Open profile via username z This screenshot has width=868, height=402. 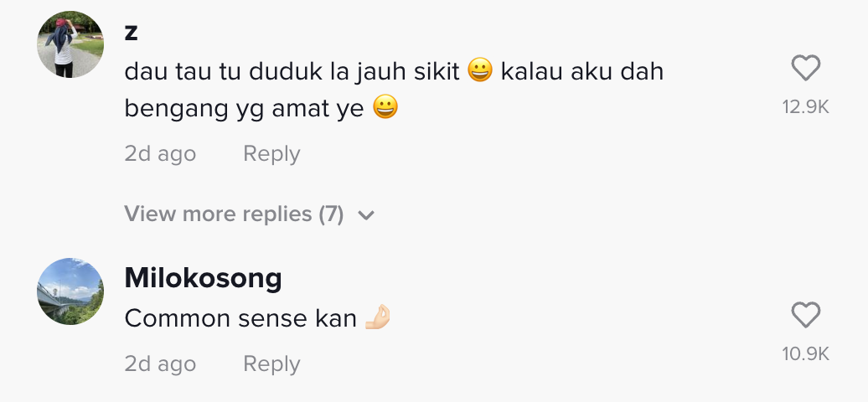coord(131,33)
